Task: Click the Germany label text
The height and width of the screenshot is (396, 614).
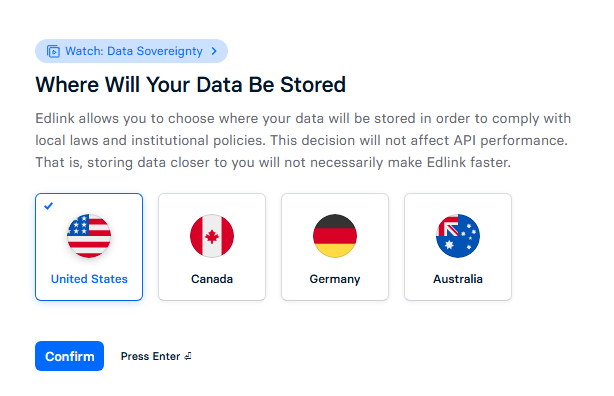Action: pos(335,279)
